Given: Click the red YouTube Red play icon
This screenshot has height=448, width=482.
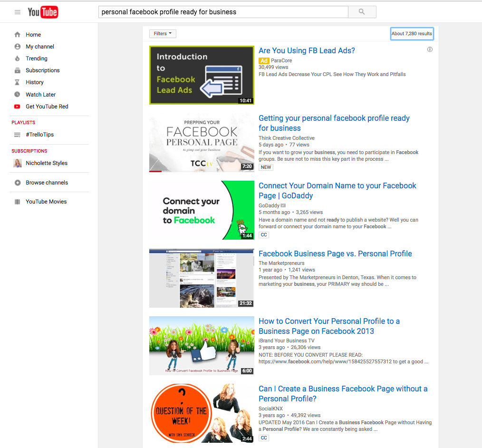Looking at the screenshot, I should tap(17, 107).
